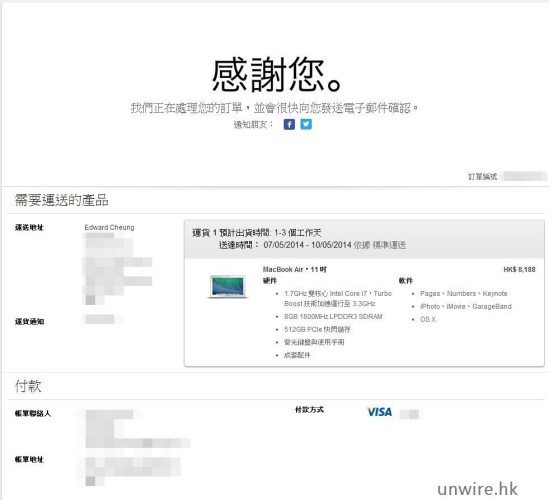The height and width of the screenshot is (500, 549).
Task: Click the 運送地址 label
Action: tap(29, 228)
